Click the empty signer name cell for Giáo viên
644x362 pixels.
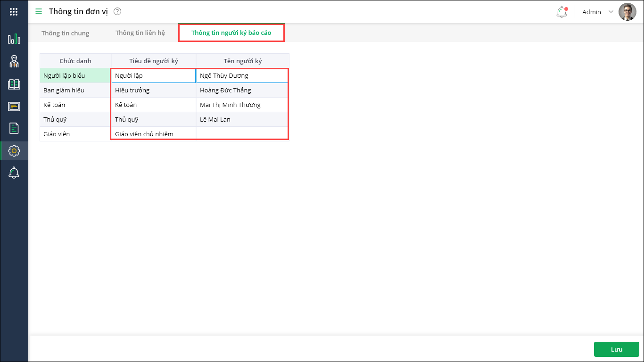242,134
